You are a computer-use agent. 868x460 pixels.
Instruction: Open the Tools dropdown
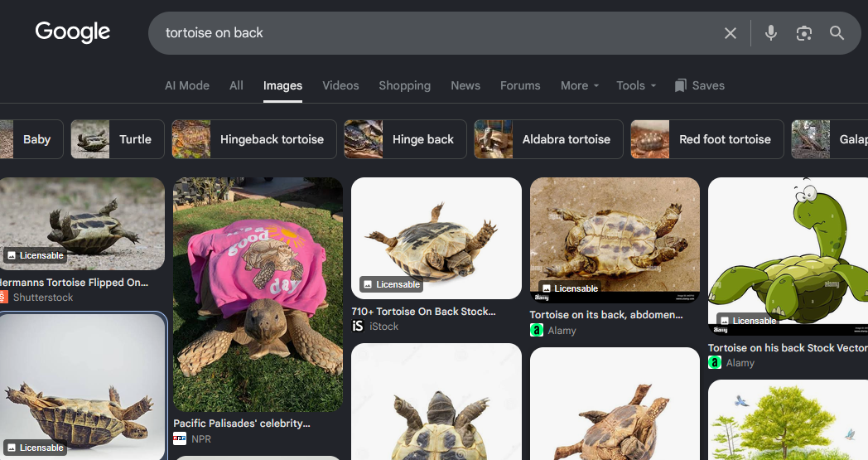pos(636,85)
